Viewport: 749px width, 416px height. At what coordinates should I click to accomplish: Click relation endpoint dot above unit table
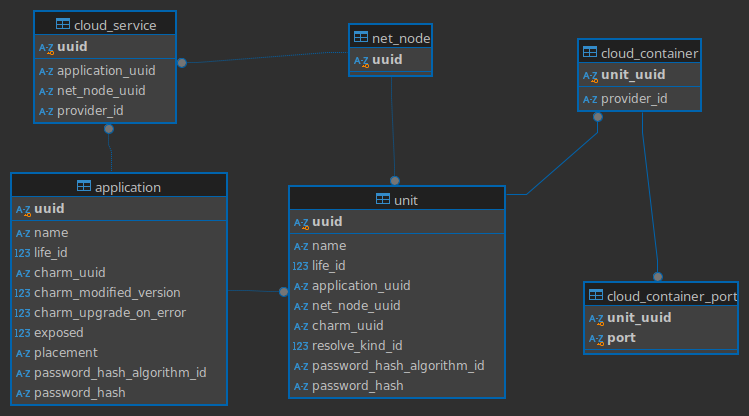point(395,181)
